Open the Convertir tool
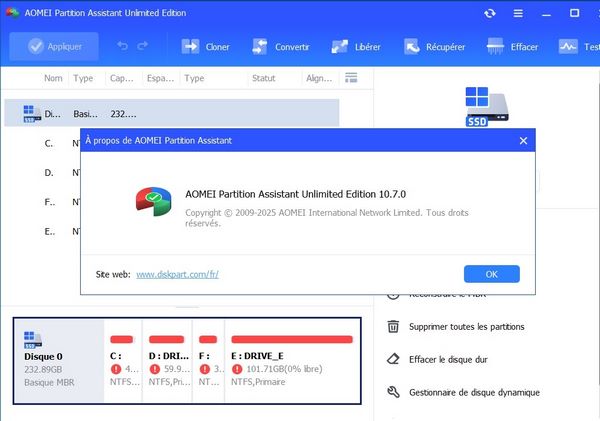600x421 pixels. 281,47
